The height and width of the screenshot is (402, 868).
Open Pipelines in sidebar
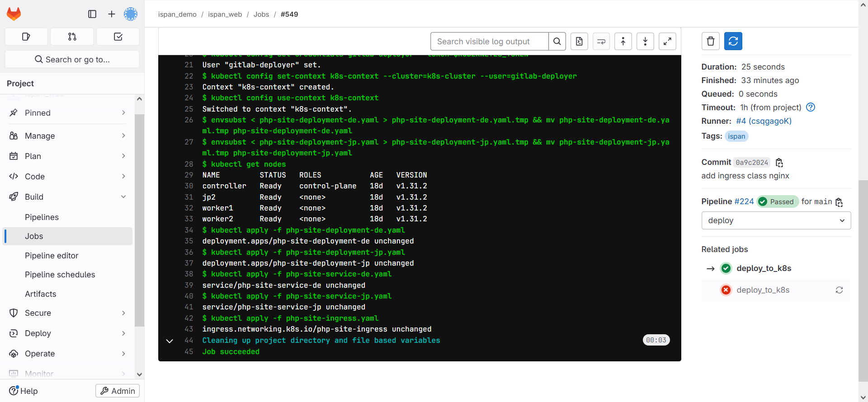pos(42,217)
